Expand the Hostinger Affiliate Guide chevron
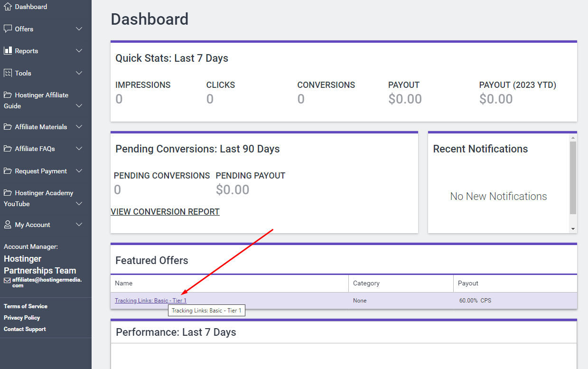This screenshot has height=369, width=588. [79, 106]
